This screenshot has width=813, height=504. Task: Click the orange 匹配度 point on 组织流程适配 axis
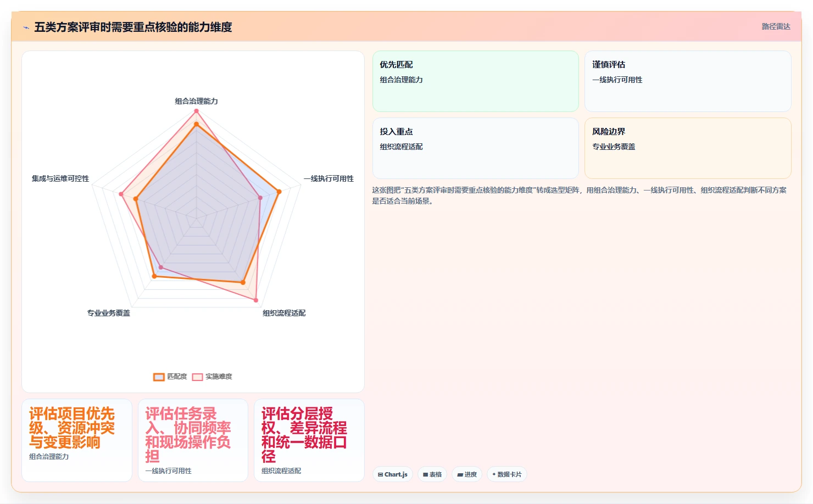pyautogui.click(x=243, y=283)
